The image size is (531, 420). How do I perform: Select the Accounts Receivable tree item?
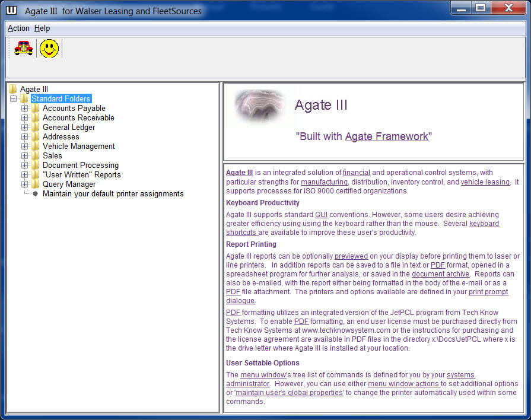[78, 117]
